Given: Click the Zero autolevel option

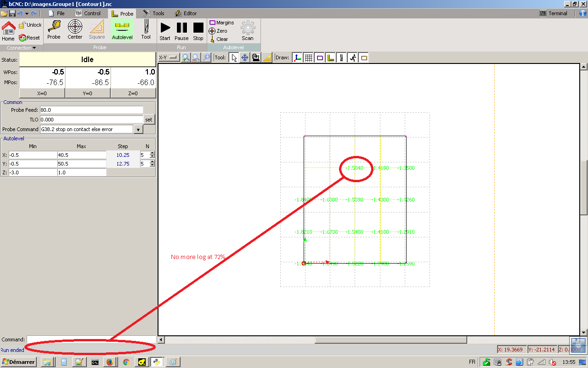Looking at the screenshot, I should pyautogui.click(x=218, y=31).
